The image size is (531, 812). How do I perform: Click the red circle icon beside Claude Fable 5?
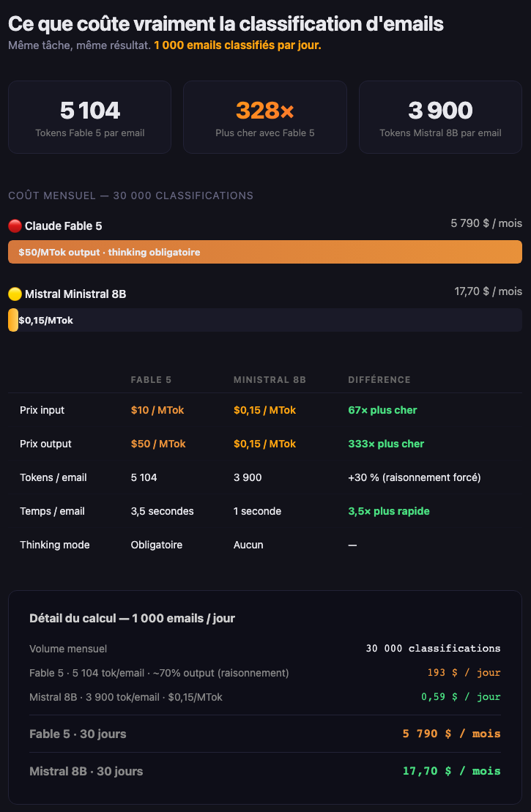[x=15, y=226]
